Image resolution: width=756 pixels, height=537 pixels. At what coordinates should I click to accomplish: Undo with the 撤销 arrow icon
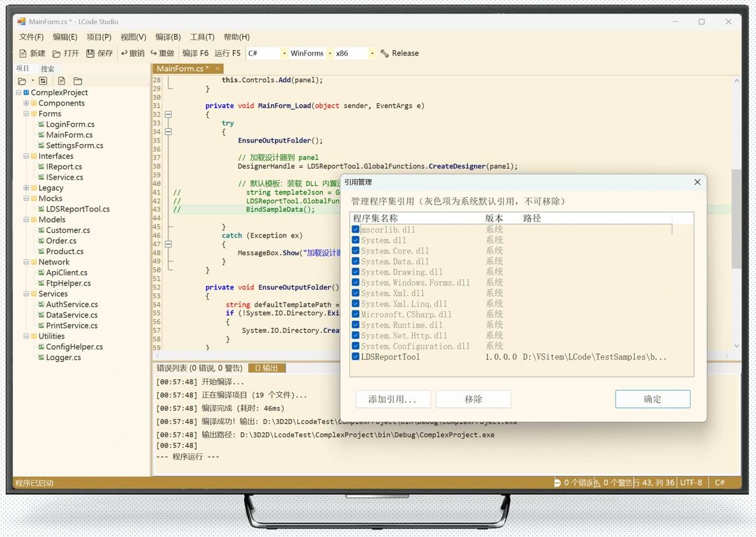(x=124, y=53)
